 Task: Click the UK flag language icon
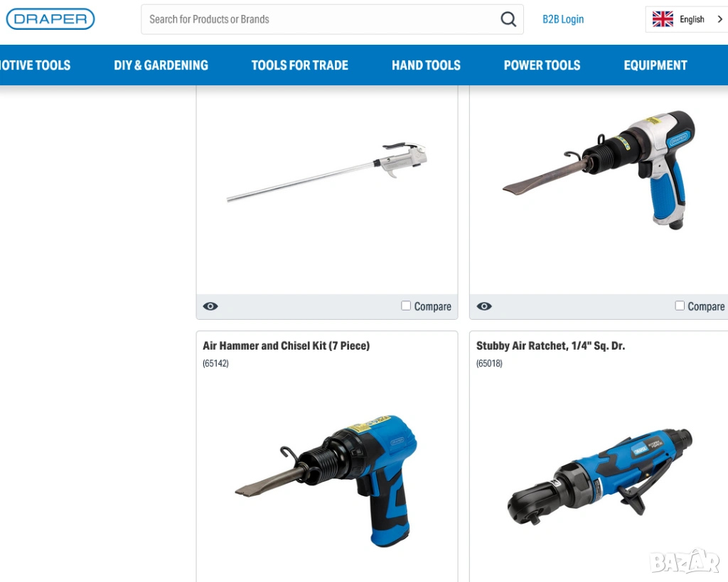(x=662, y=19)
